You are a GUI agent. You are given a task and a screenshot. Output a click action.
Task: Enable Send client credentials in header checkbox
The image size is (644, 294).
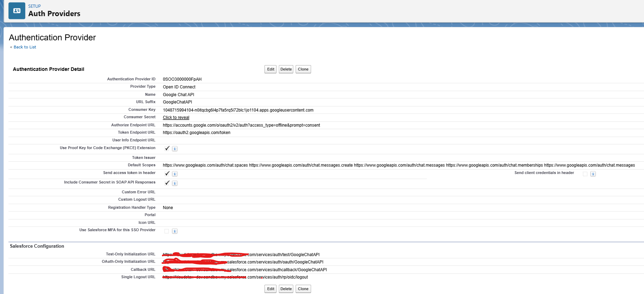(x=585, y=174)
